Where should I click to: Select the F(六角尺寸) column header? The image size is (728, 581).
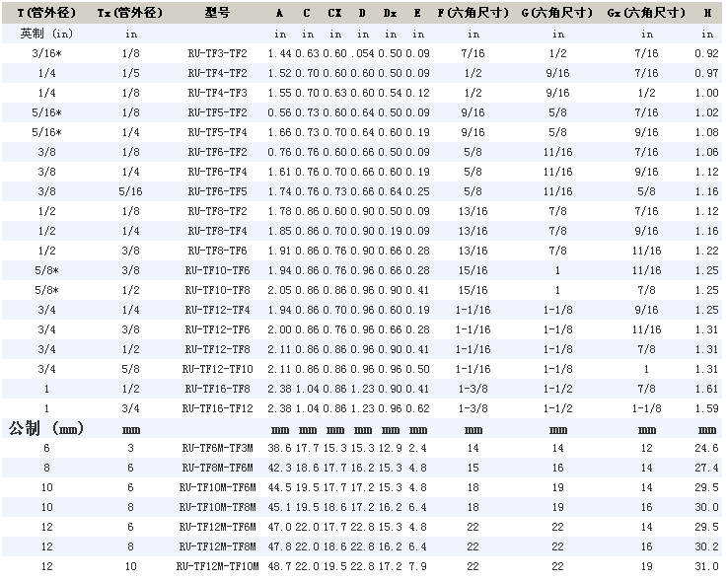(x=473, y=13)
